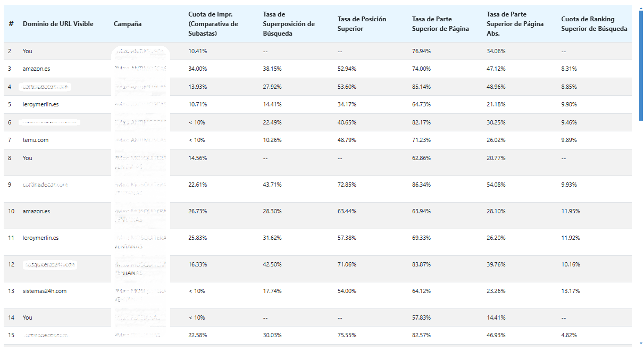The height and width of the screenshot is (351, 644).
Task: Click sistemas24h.com domain in row 13
Action: pos(45,291)
